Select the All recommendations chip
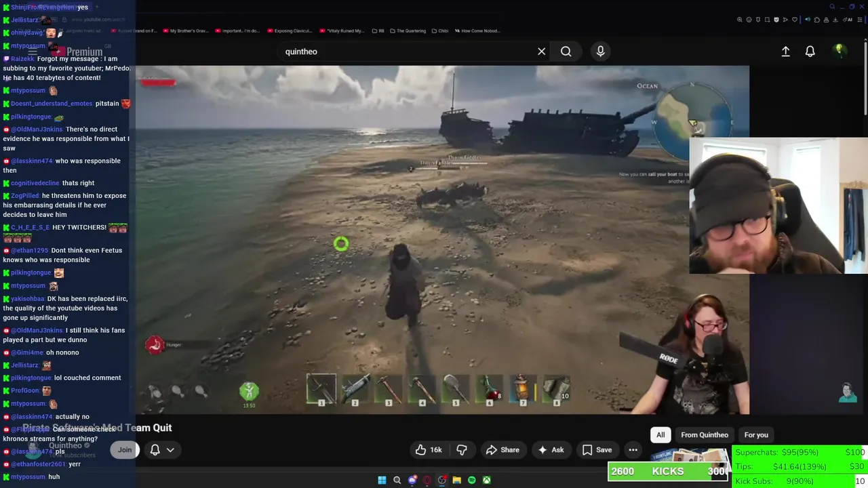The image size is (868, 488). (x=660, y=435)
